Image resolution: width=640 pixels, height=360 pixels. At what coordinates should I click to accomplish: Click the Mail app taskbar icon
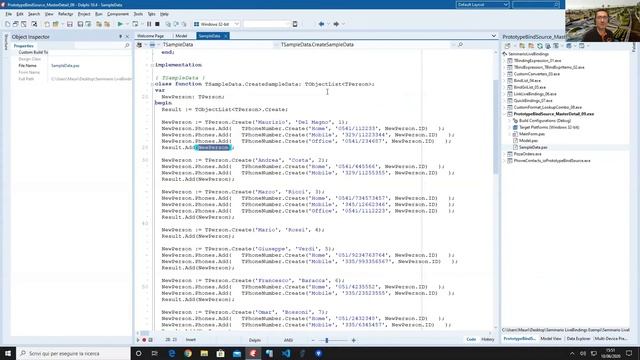[237, 353]
